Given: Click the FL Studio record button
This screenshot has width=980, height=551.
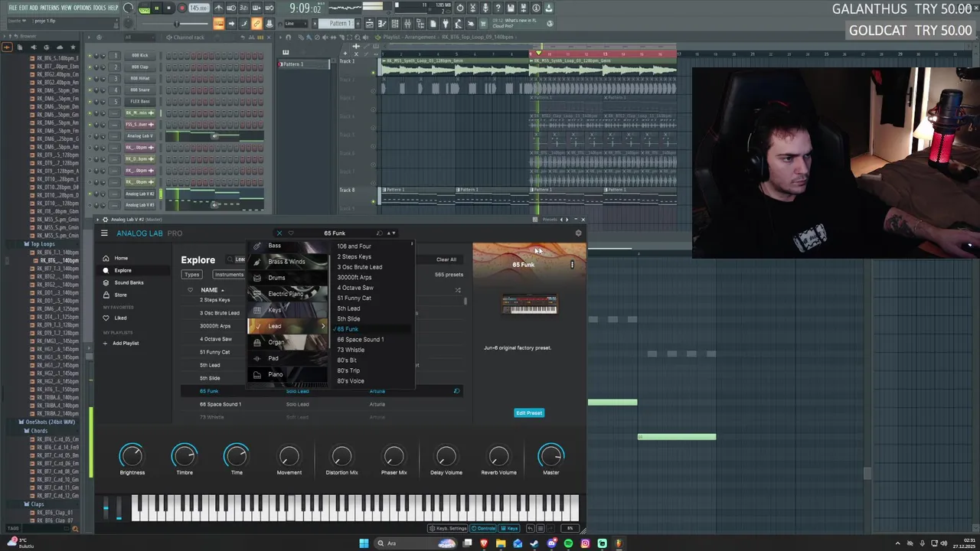Looking at the screenshot, I should [x=181, y=8].
